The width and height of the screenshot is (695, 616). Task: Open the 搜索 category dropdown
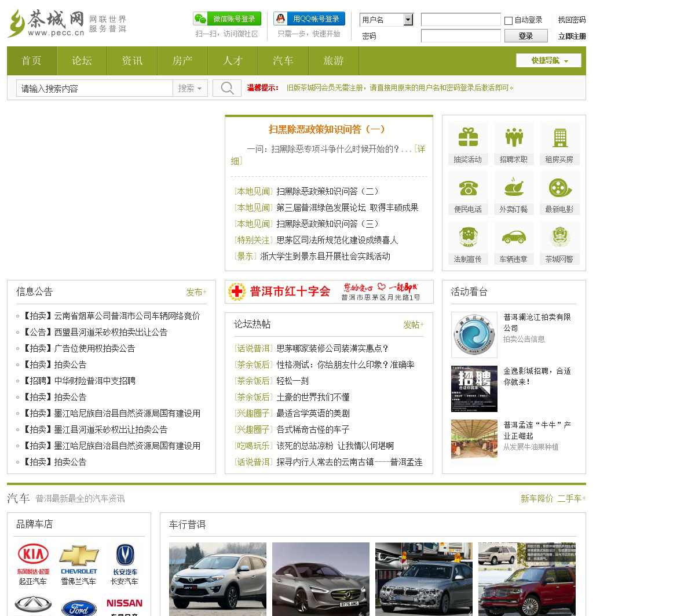coord(190,88)
